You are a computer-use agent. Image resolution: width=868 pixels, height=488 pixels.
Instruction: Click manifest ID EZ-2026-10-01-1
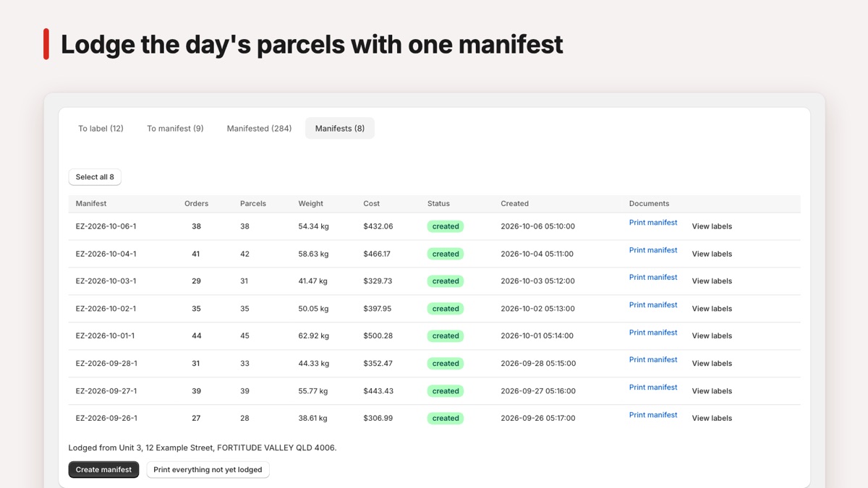(106, 336)
